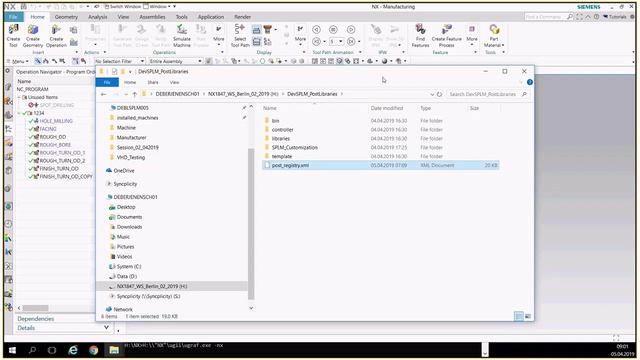This screenshot has width=640, height=360.
Task: Click the Explorer nav pane scrollbar
Action: (x=251, y=224)
